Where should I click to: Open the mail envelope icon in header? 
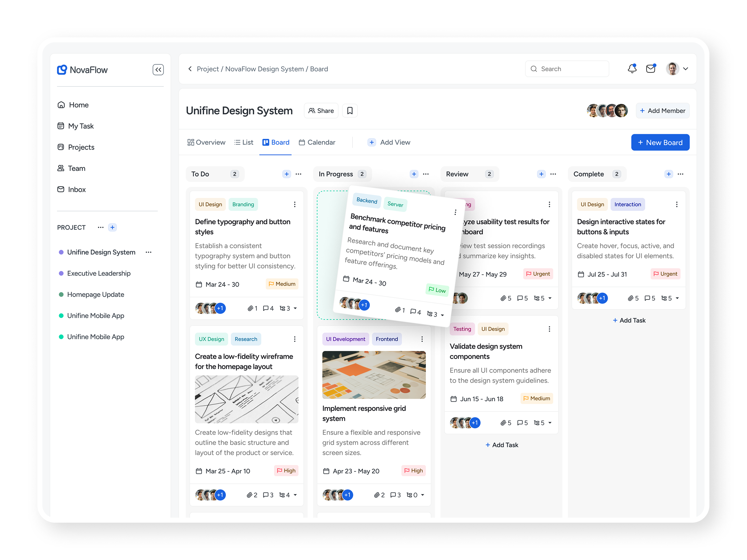[651, 68]
